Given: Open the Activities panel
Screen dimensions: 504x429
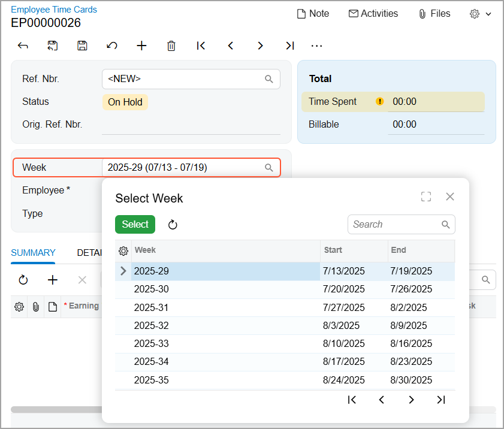Looking at the screenshot, I should [373, 13].
